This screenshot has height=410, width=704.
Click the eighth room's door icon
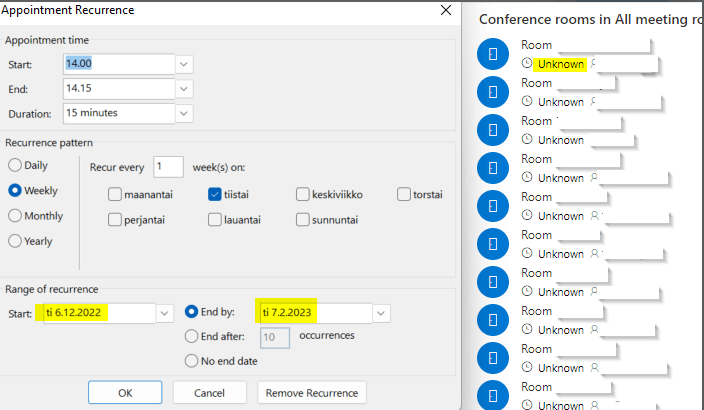493,320
